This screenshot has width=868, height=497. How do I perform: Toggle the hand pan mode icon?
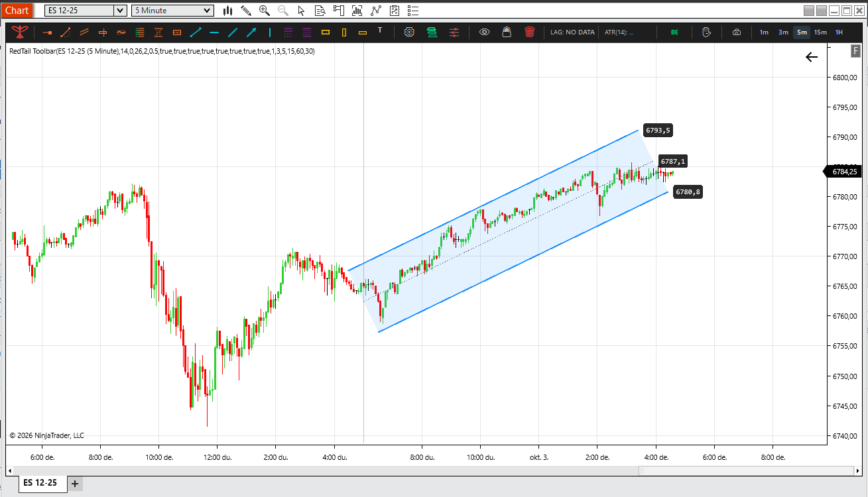(706, 32)
